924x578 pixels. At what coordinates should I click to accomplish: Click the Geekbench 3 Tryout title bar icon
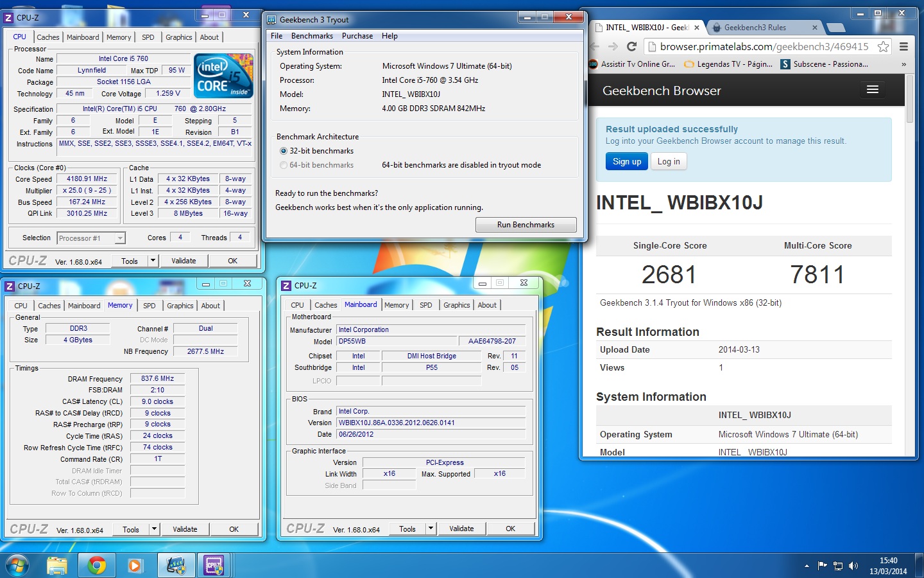click(x=271, y=20)
